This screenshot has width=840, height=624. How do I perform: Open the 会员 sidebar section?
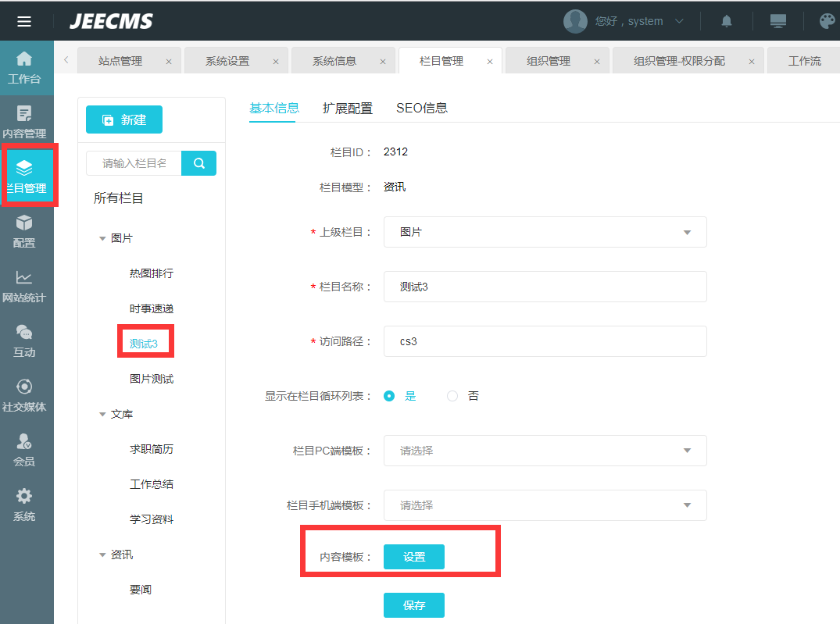pos(24,450)
